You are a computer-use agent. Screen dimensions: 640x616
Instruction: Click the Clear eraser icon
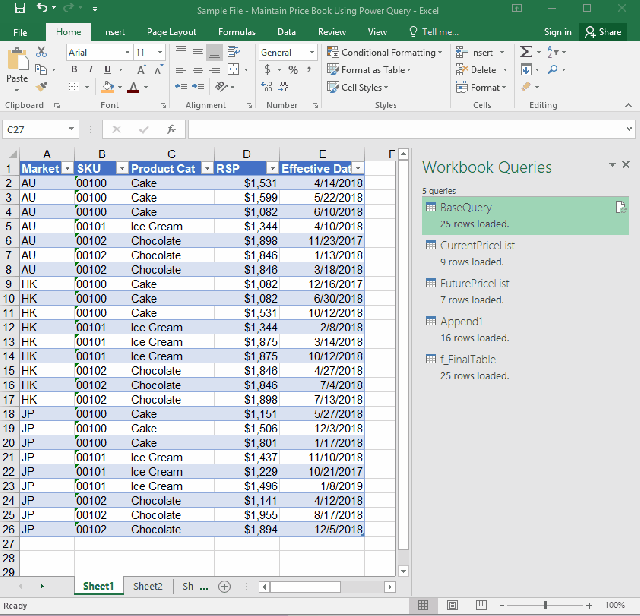(527, 87)
